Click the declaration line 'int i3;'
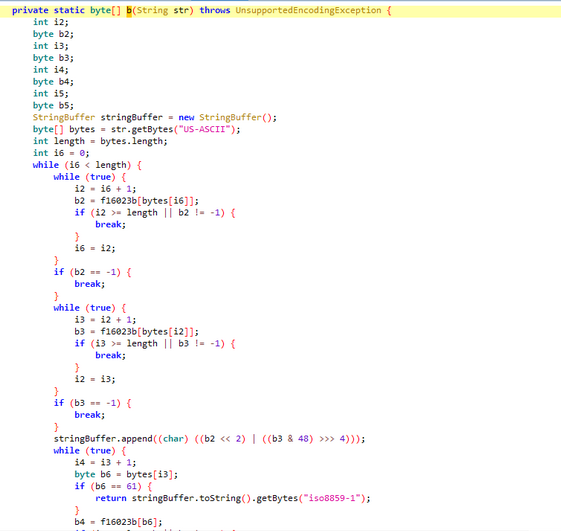 click(x=50, y=46)
